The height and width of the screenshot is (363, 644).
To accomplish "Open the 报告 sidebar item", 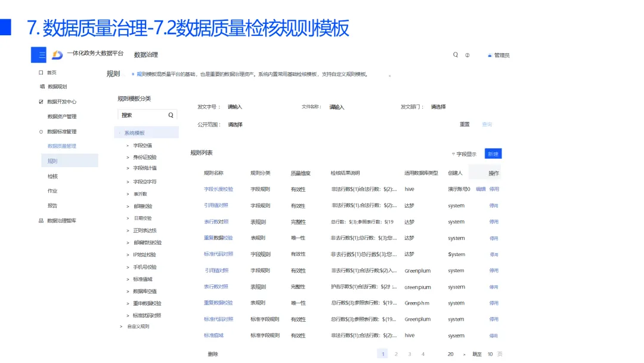I will 52,205.
